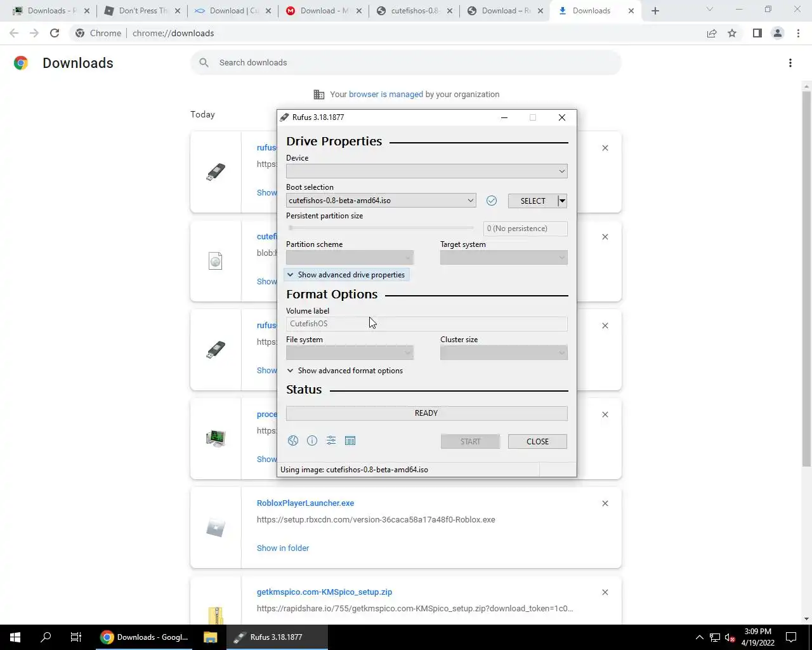This screenshot has height=650, width=812.
Task: Open Chrome tab search chevron
Action: (709, 10)
